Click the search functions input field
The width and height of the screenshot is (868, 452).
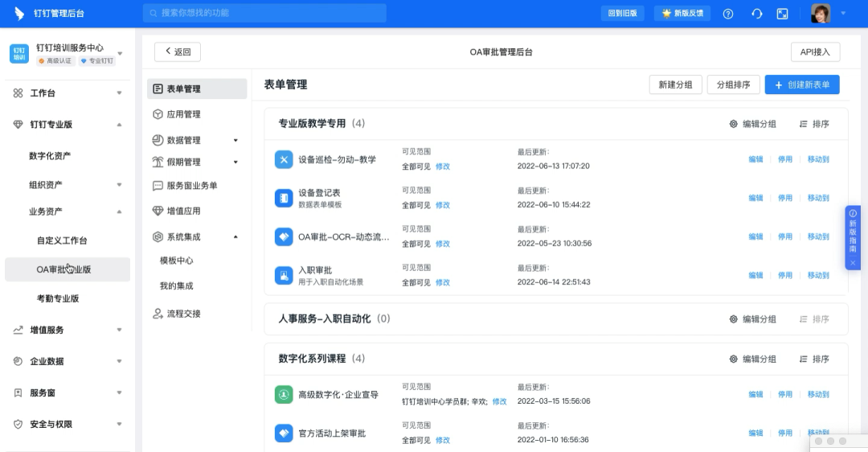[x=264, y=13]
